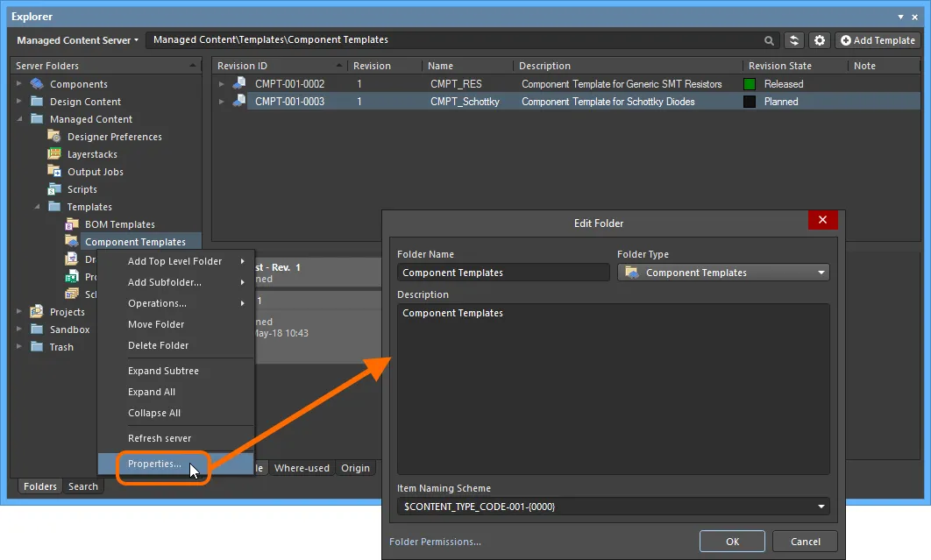Viewport: 931px width, 560px height.
Task: Collapse the Managed Content tree node
Action: pos(19,119)
